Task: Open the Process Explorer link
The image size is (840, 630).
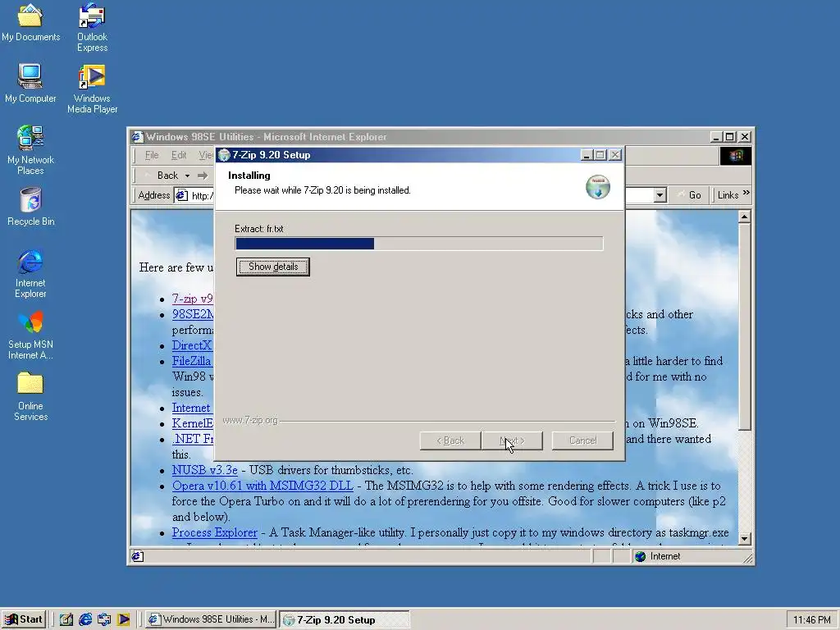Action: [214, 532]
